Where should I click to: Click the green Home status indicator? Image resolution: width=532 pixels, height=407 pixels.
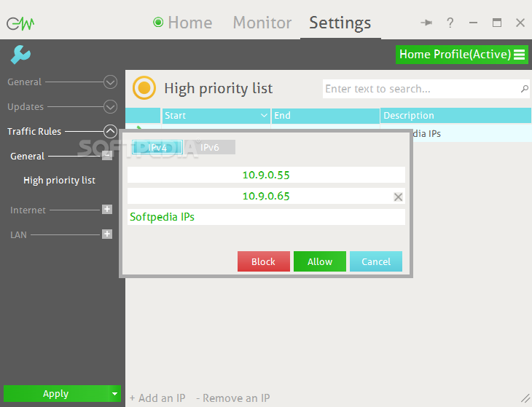tap(158, 23)
